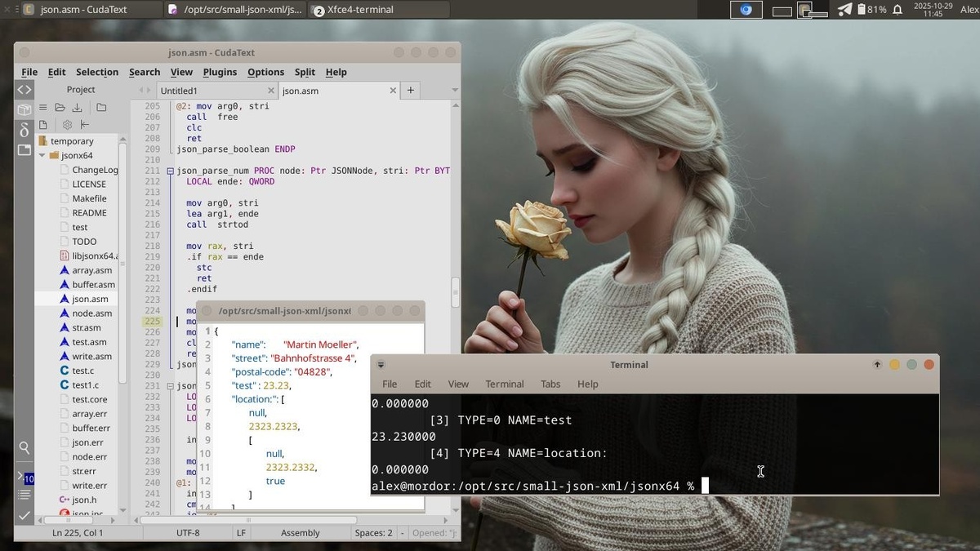Open Terminal window File menu
980x551 pixels.
(390, 384)
